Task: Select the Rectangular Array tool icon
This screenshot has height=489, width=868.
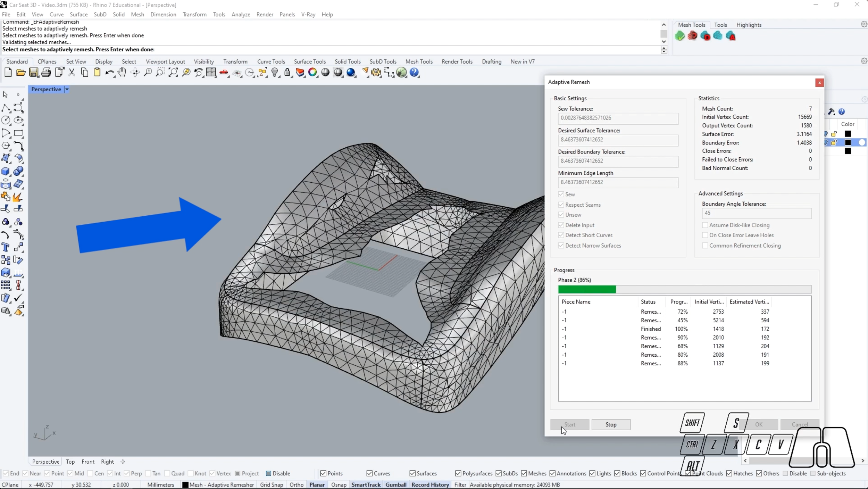Action: (x=6, y=285)
